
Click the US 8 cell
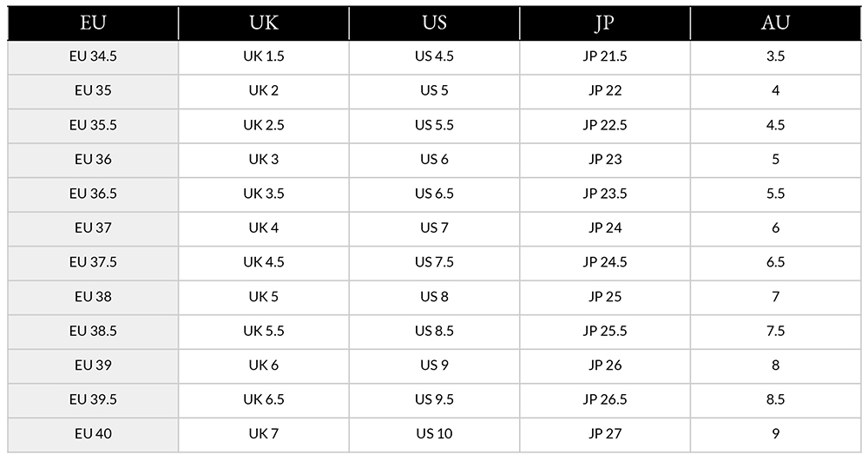434,297
